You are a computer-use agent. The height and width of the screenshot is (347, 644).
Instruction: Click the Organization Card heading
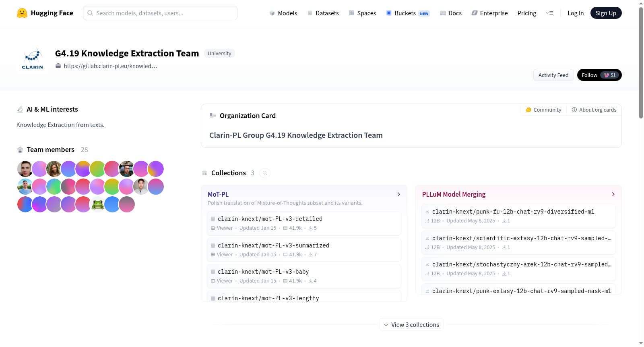(248, 116)
